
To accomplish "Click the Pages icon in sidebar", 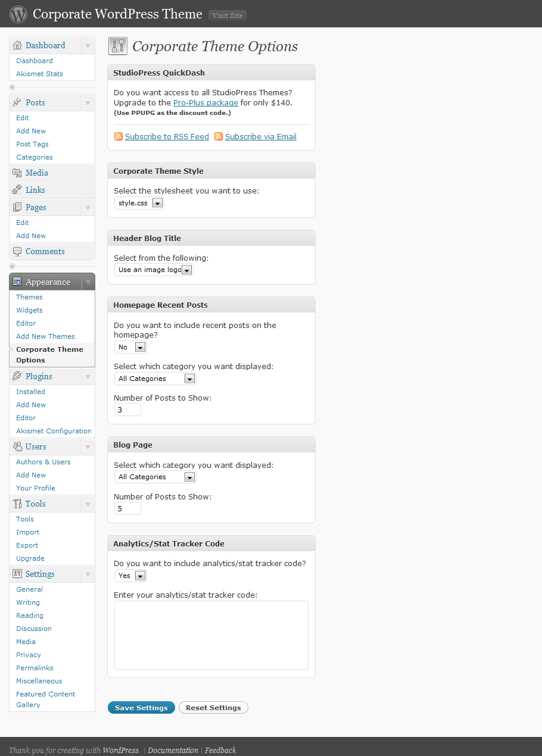I will pyautogui.click(x=17, y=207).
